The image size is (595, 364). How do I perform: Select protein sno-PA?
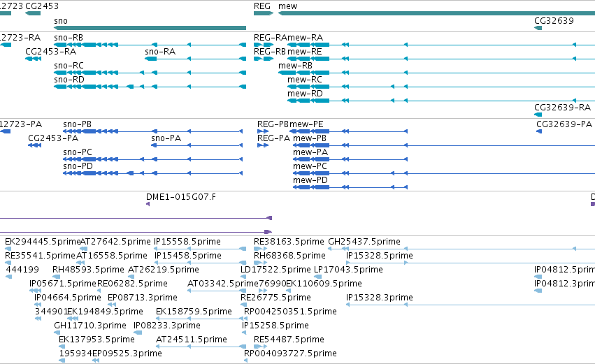(x=197, y=145)
